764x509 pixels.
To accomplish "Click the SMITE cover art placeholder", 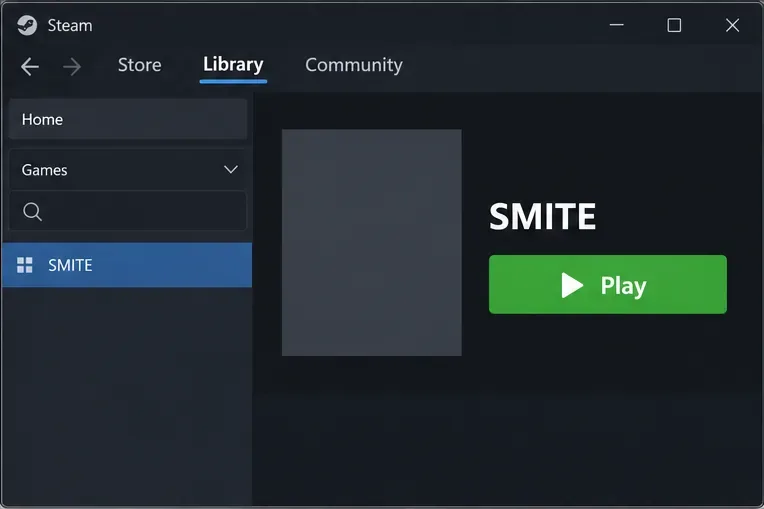I will [x=372, y=243].
